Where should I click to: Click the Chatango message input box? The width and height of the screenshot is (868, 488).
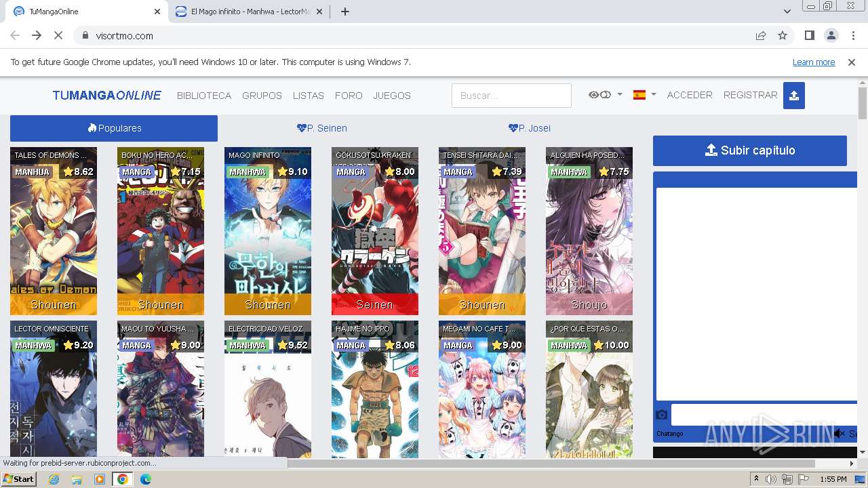point(764,415)
